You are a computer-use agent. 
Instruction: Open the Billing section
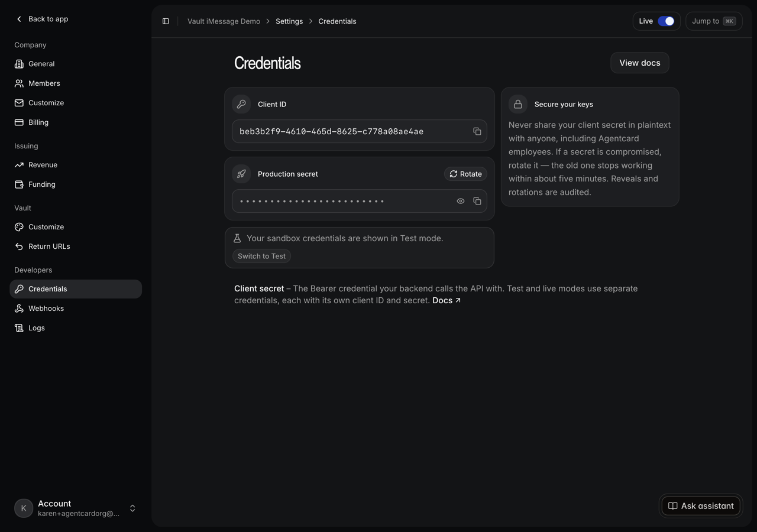point(76,122)
